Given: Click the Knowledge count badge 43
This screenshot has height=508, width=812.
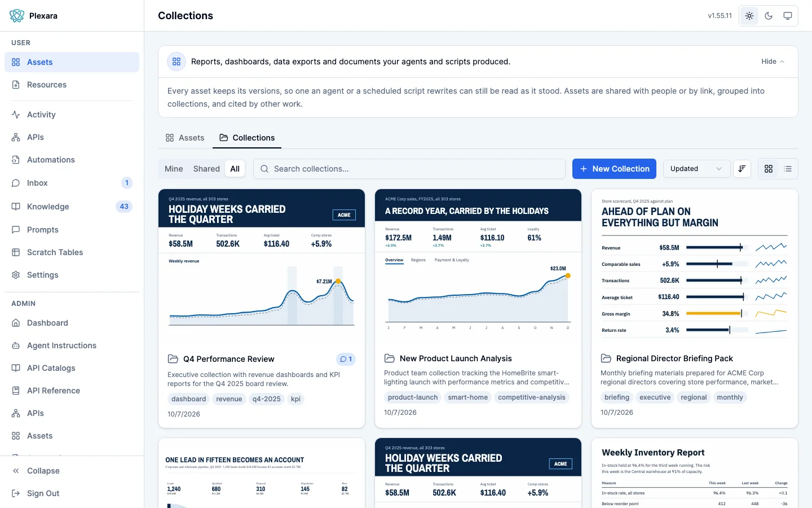Looking at the screenshot, I should point(124,207).
